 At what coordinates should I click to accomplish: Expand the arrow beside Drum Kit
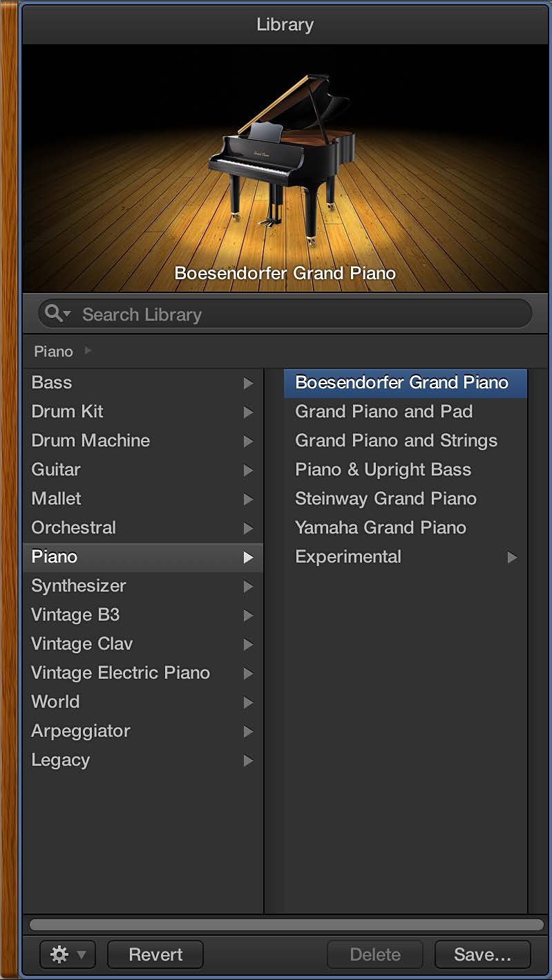tap(248, 413)
